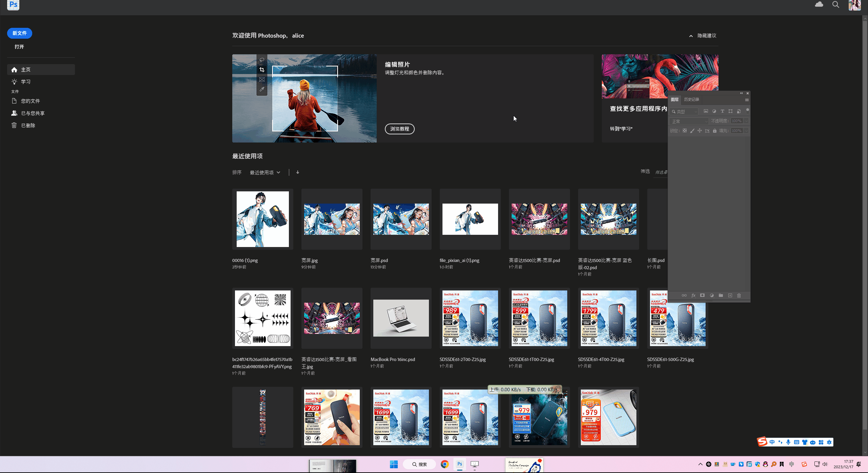Click the 浏览教程 button

pyautogui.click(x=399, y=129)
